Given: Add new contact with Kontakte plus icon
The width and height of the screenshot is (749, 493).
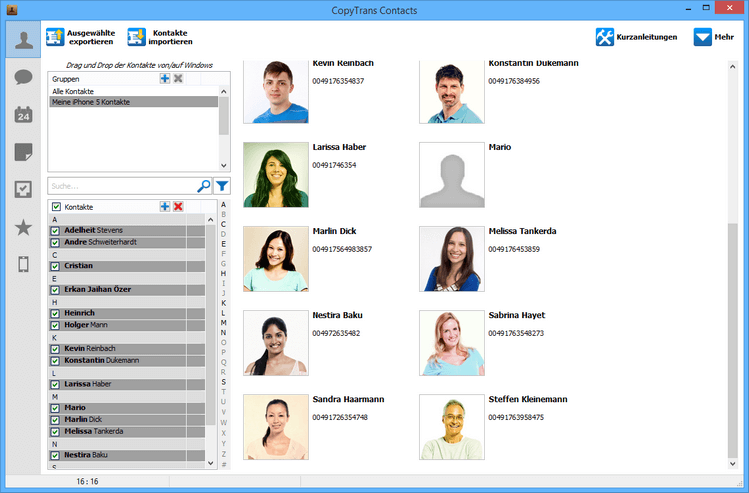Looking at the screenshot, I should click(165, 206).
